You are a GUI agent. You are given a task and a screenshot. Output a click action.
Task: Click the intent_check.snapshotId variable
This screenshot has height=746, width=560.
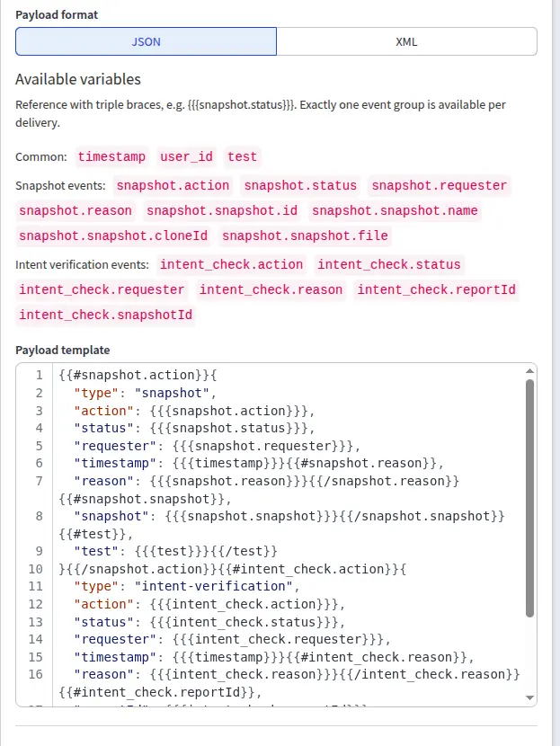[106, 315]
